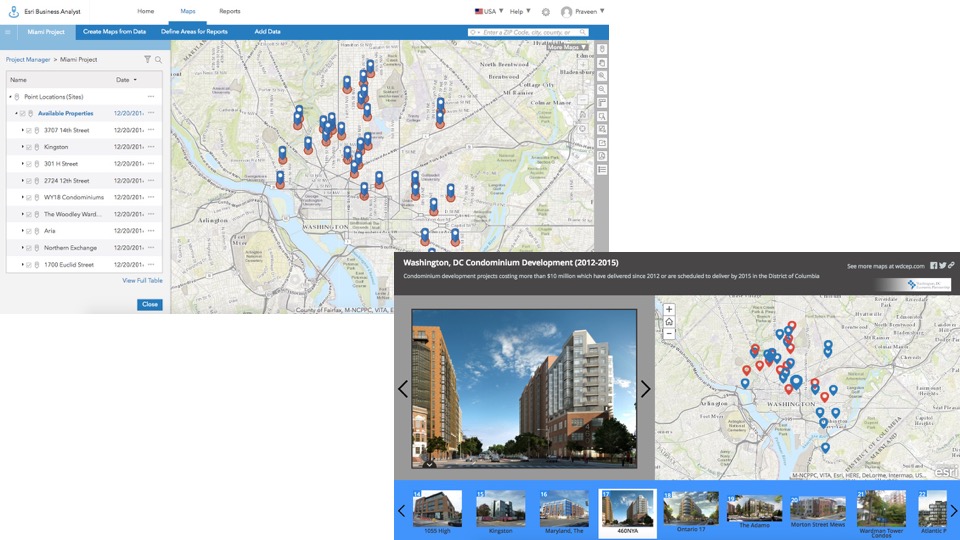Click the list legend icon on map toolbar
The width and height of the screenshot is (960, 540).
[602, 170]
